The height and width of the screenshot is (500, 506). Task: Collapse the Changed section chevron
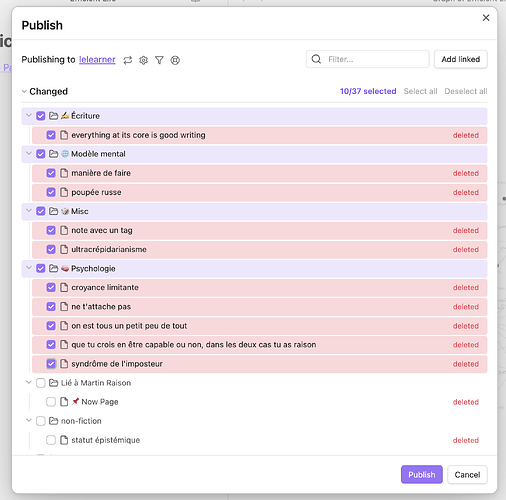pos(24,91)
